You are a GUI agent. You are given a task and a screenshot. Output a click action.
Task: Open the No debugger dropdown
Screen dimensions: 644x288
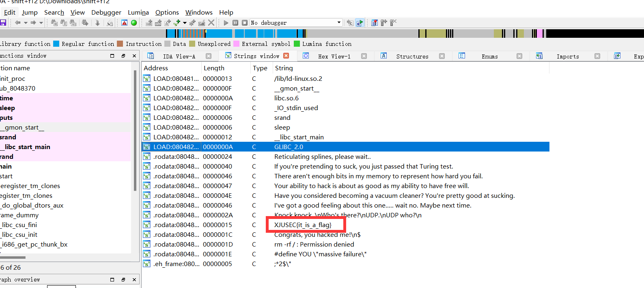339,23
